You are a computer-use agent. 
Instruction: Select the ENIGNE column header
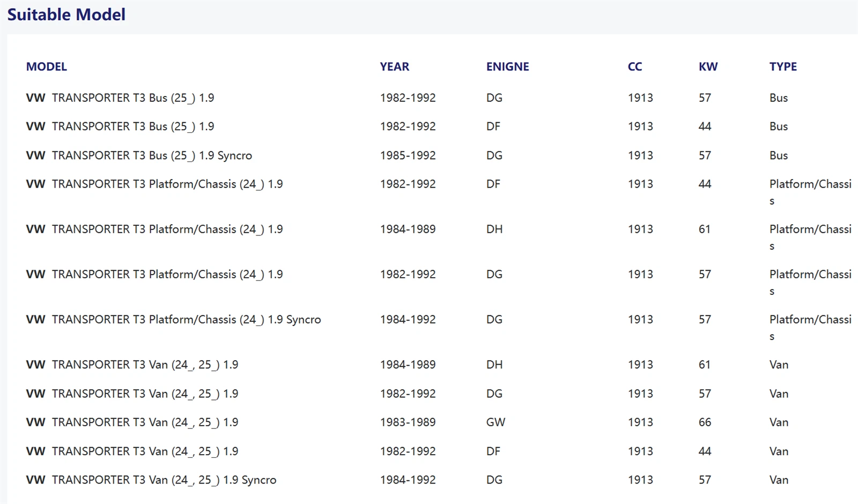(x=507, y=66)
